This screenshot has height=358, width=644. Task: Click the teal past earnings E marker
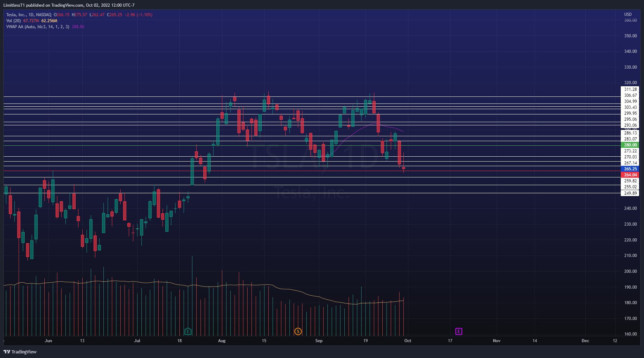point(188,331)
